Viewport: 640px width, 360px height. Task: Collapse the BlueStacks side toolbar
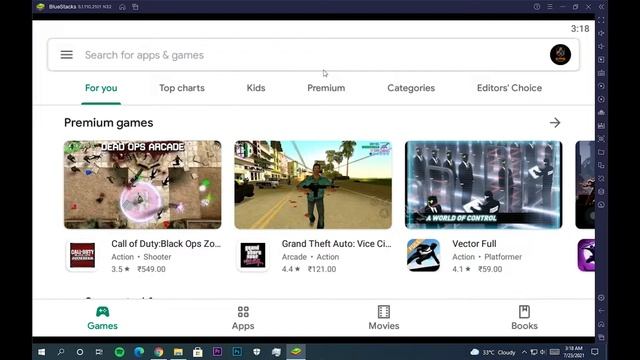tap(601, 7)
